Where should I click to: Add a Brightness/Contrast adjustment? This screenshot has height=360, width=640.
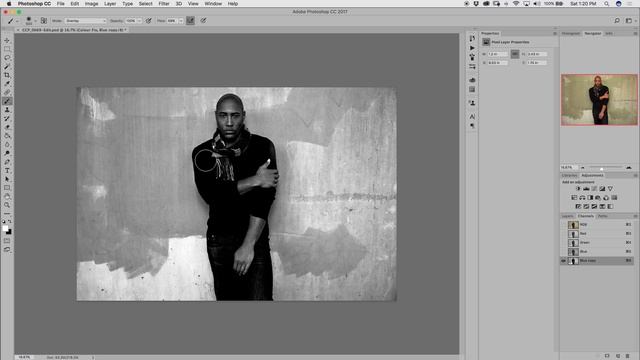click(x=578, y=189)
